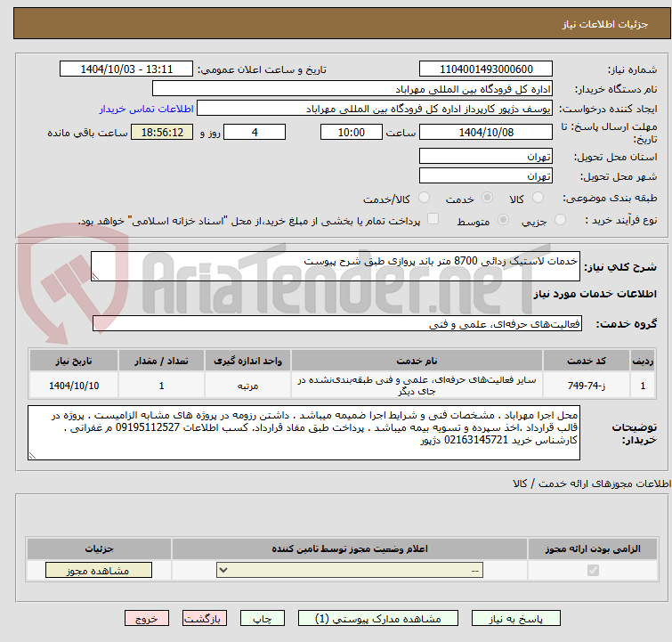Click the نام خدمت column header
The image size is (672, 642).
pyautogui.click(x=417, y=361)
